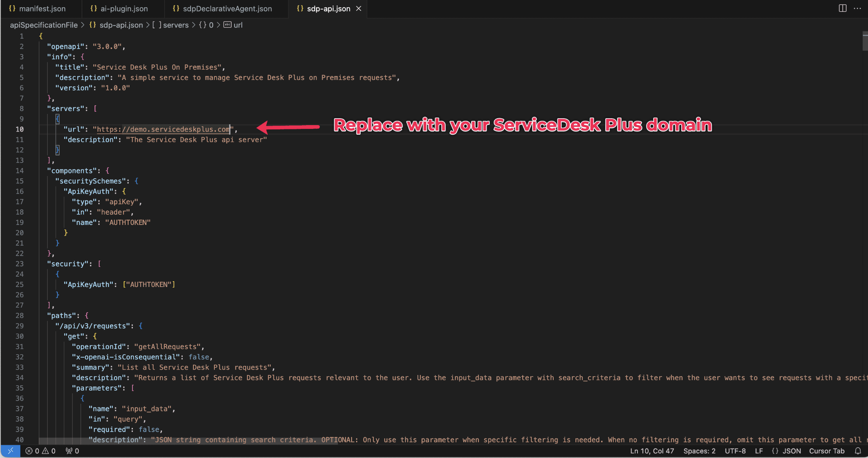Click the apiSpecificationFile breadcrumb

coord(44,25)
